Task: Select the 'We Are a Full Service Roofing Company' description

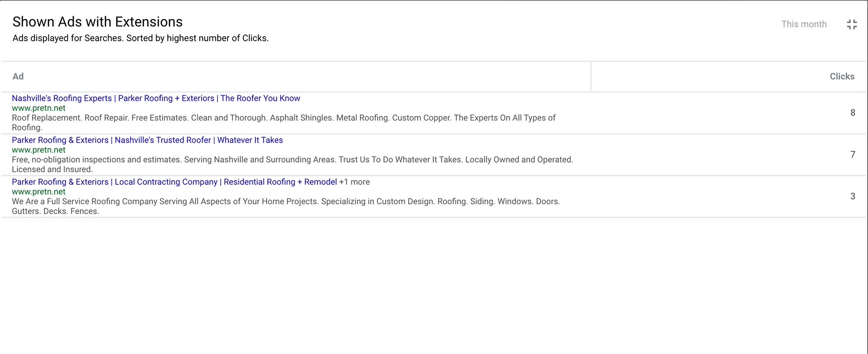Action: click(x=286, y=206)
